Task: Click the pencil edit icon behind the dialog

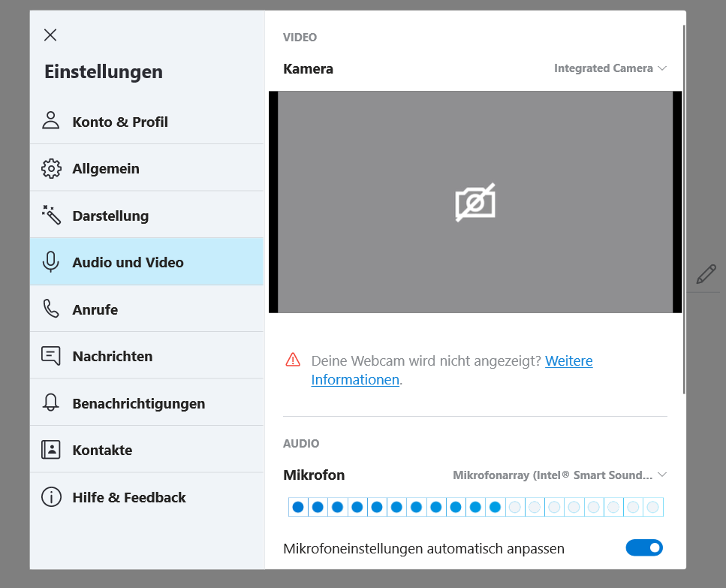Action: 706,274
